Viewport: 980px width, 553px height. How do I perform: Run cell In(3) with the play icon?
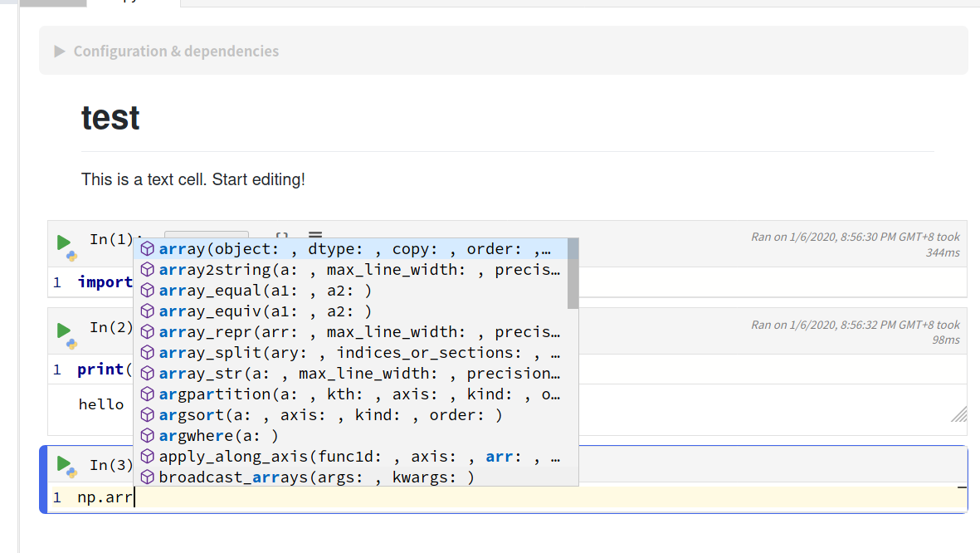point(64,463)
